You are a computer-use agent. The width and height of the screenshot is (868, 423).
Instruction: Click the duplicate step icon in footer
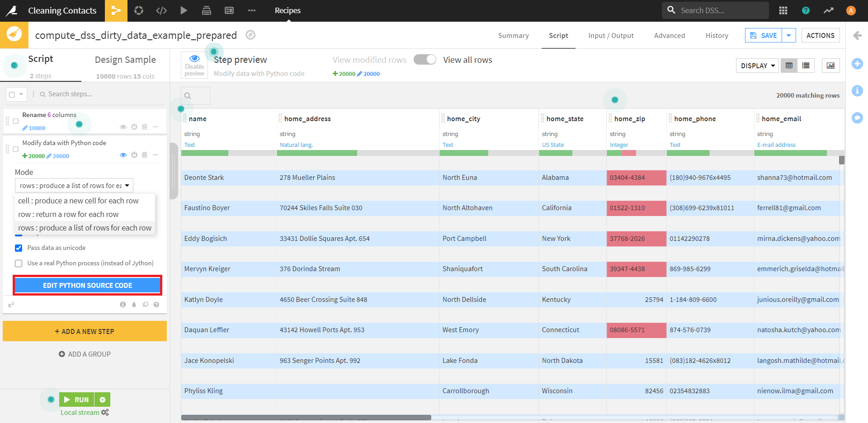coord(145,305)
